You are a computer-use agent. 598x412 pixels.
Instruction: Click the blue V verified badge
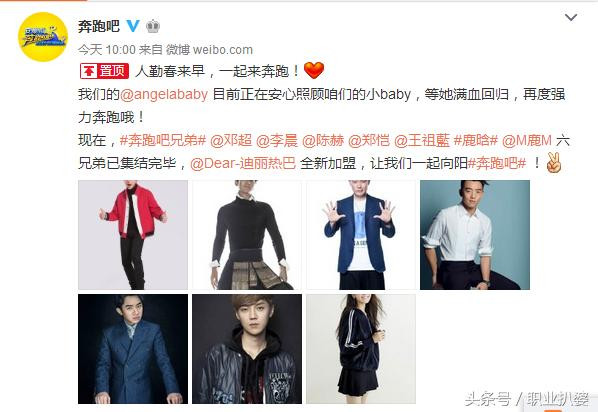tap(133, 26)
